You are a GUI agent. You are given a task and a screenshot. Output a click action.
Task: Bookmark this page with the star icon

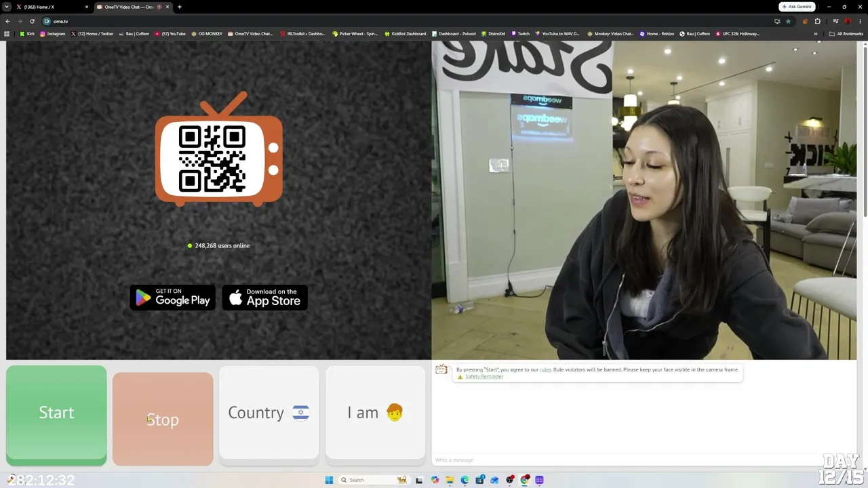pyautogui.click(x=788, y=21)
